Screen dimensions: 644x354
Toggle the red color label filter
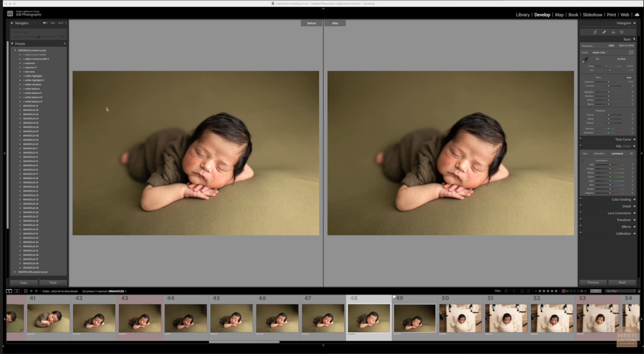click(563, 291)
